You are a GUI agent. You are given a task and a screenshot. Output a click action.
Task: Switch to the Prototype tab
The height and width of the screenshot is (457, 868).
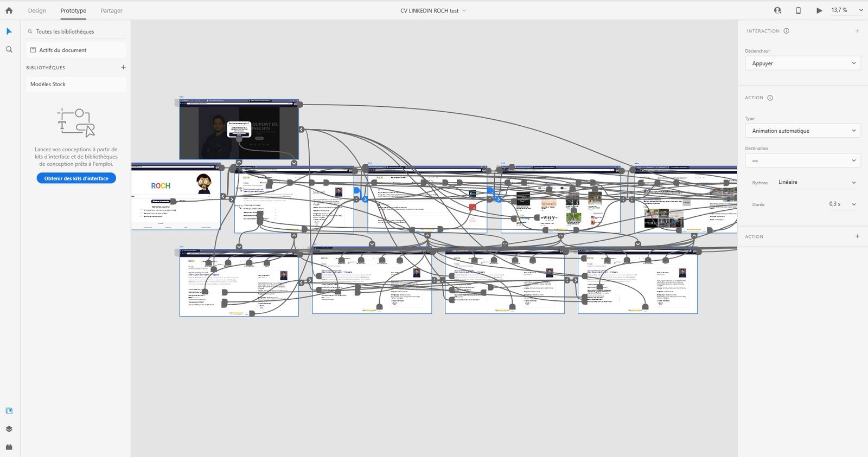pyautogui.click(x=73, y=10)
